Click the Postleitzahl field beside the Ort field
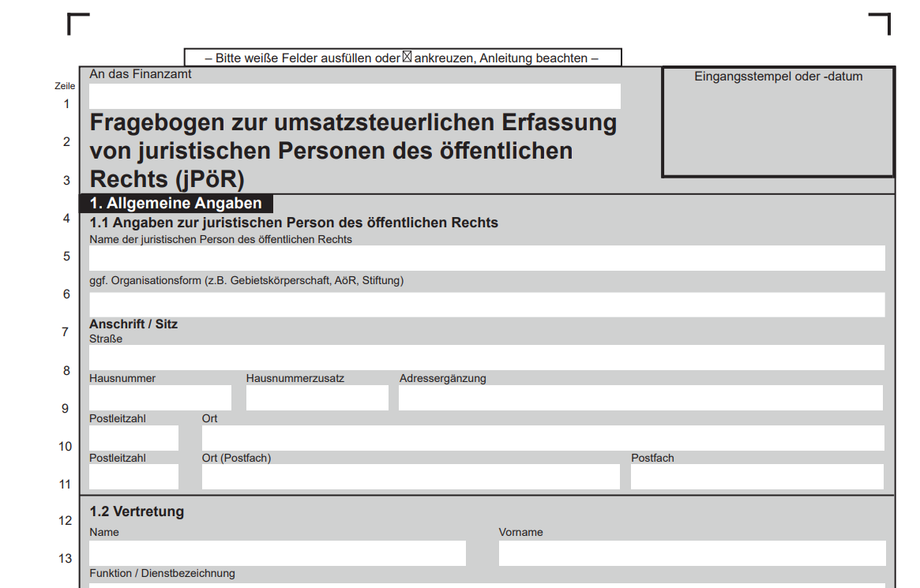The image size is (920, 588). [133, 438]
